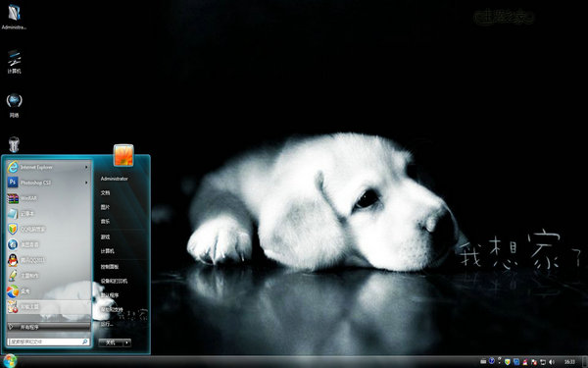Open Default Programs (默认程序)
588x368 pixels.
[x=110, y=295]
